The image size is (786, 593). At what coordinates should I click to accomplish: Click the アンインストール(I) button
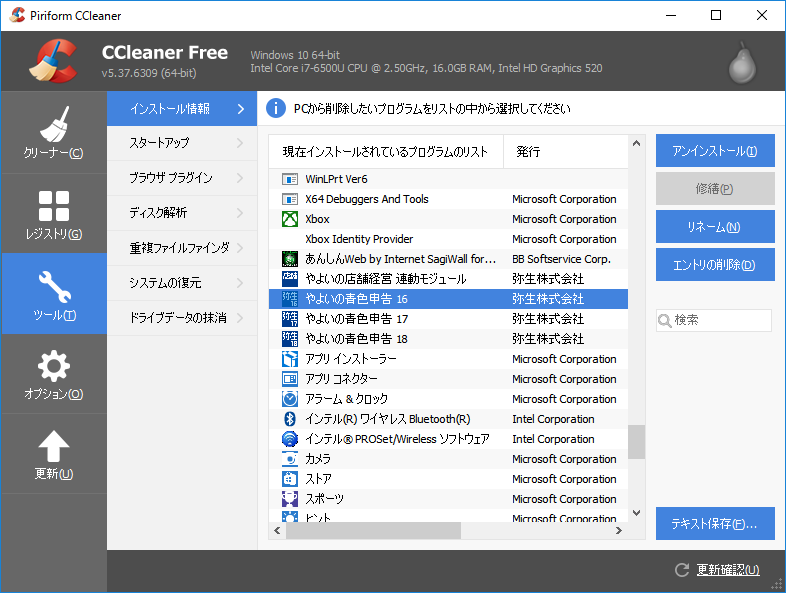pos(715,150)
